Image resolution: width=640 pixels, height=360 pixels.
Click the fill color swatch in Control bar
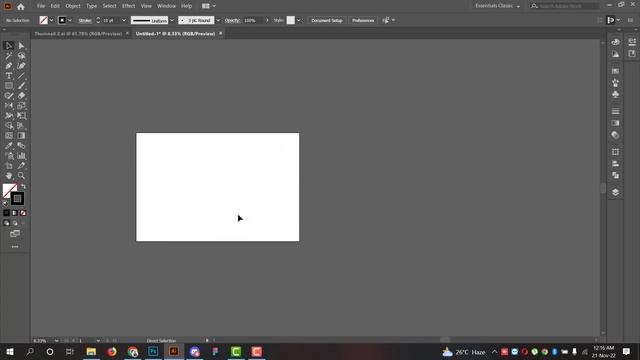click(44, 20)
